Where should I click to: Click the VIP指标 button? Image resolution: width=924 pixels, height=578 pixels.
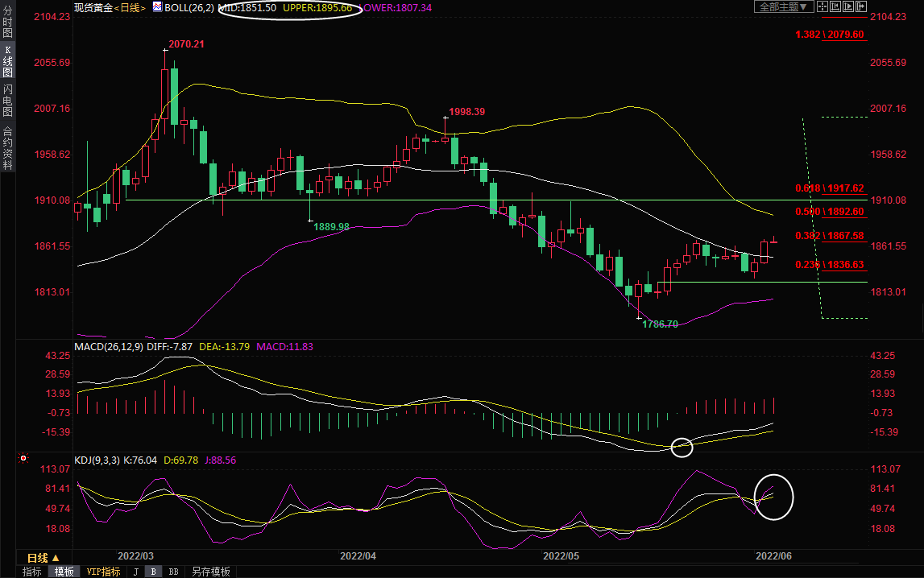point(103,572)
